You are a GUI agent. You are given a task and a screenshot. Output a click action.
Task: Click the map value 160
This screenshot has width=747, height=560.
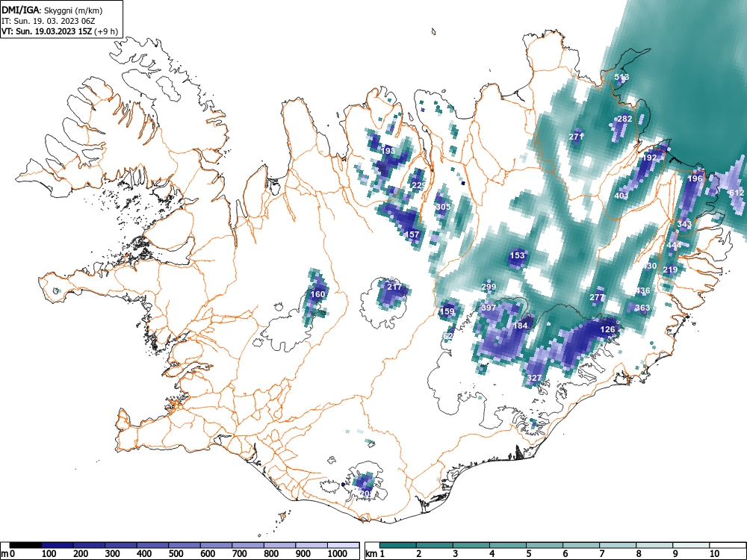317,294
